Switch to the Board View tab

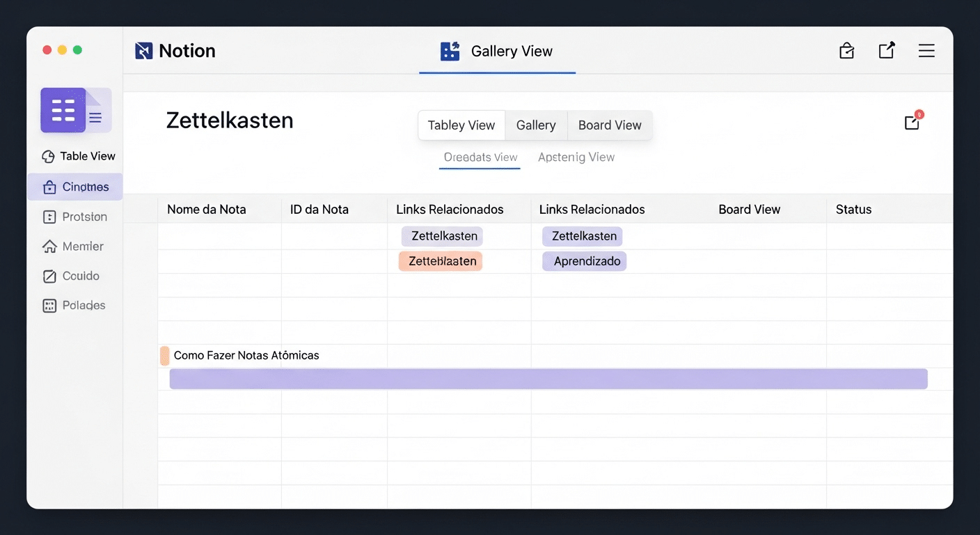pos(610,125)
